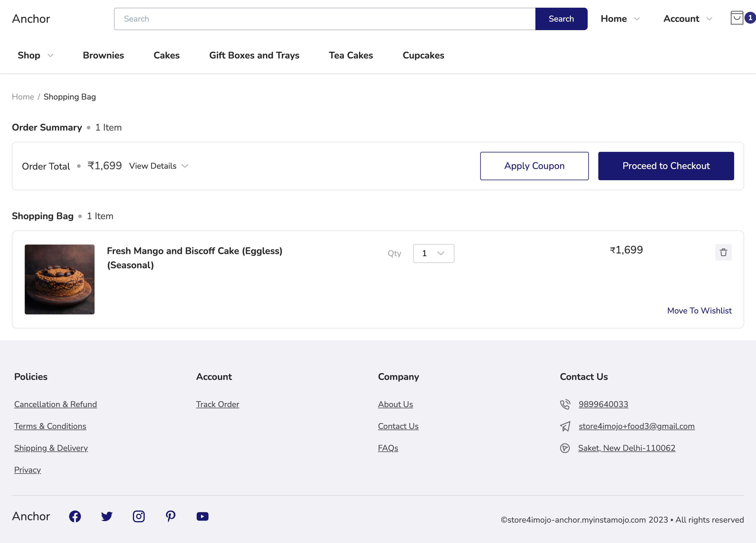Viewport: 756px width, 543px height.
Task: Click the Apply Coupon button
Action: (x=534, y=166)
